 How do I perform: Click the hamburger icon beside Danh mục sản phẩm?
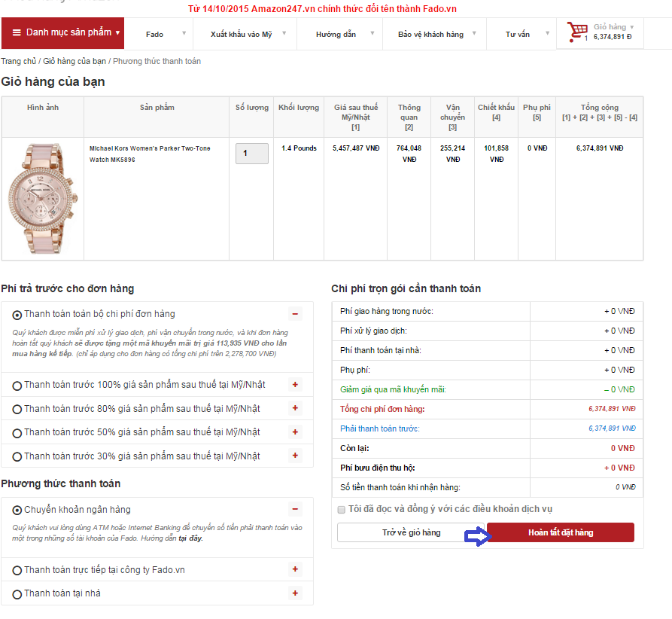[17, 32]
